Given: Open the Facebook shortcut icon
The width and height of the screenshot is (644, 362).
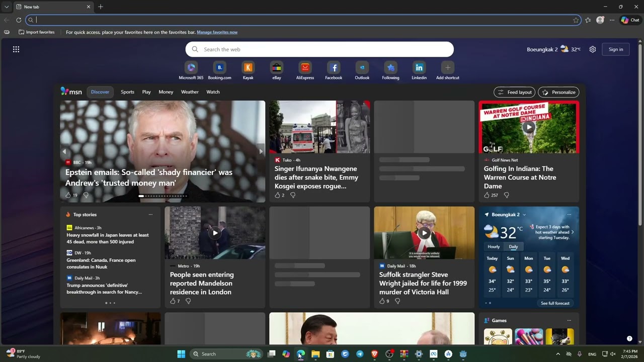Looking at the screenshot, I should [x=334, y=67].
